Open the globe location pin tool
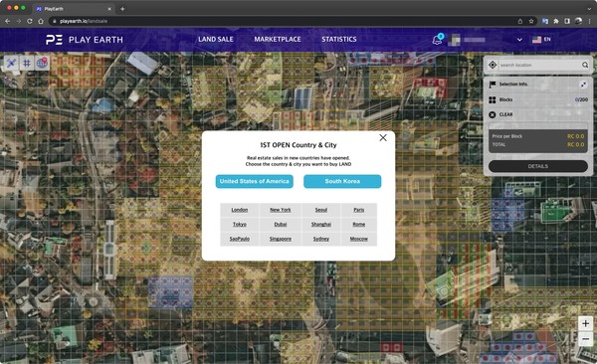The image size is (597, 364). click(42, 63)
